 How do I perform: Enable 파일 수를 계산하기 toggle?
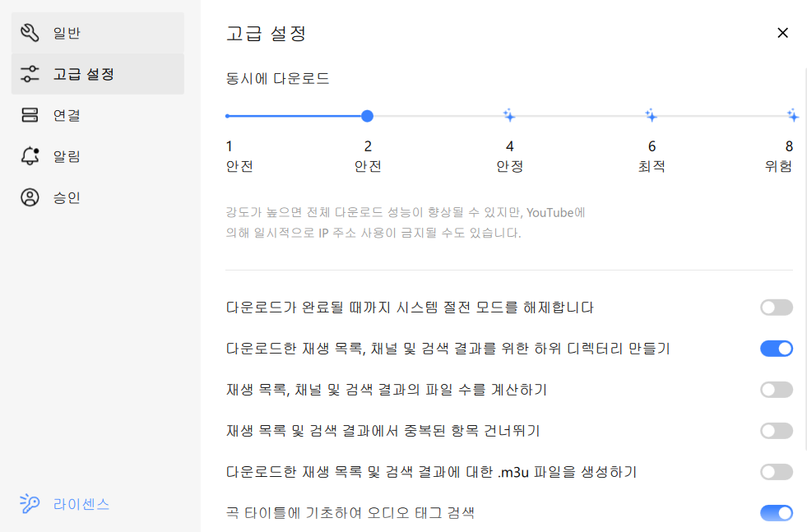coord(776,390)
